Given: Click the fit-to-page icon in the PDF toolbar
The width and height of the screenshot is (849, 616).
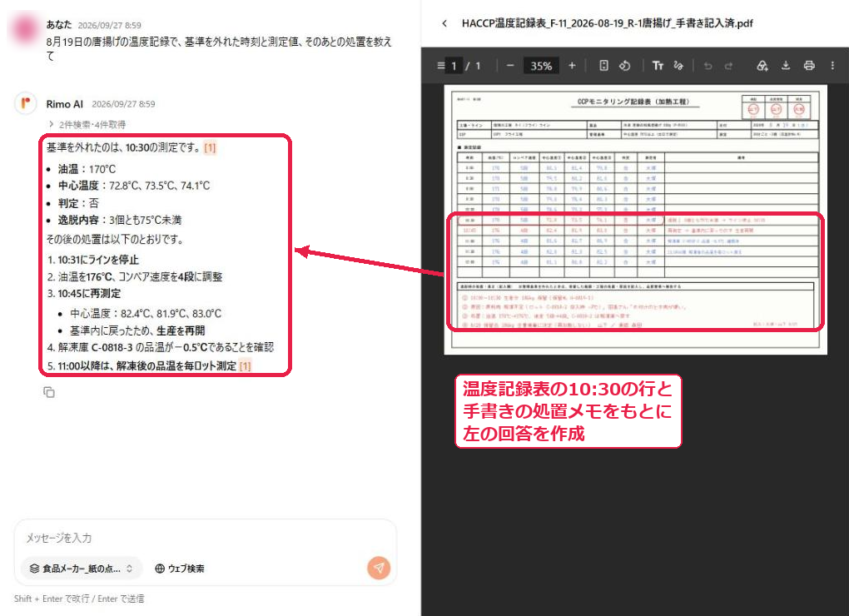Looking at the screenshot, I should [603, 66].
